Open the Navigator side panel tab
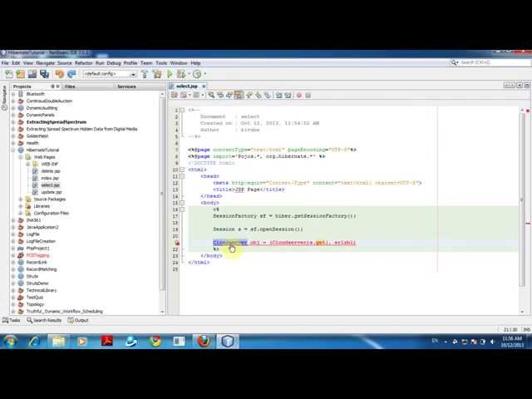Image resolution: width=532 pixels, height=399 pixels. pyautogui.click(x=4, y=98)
